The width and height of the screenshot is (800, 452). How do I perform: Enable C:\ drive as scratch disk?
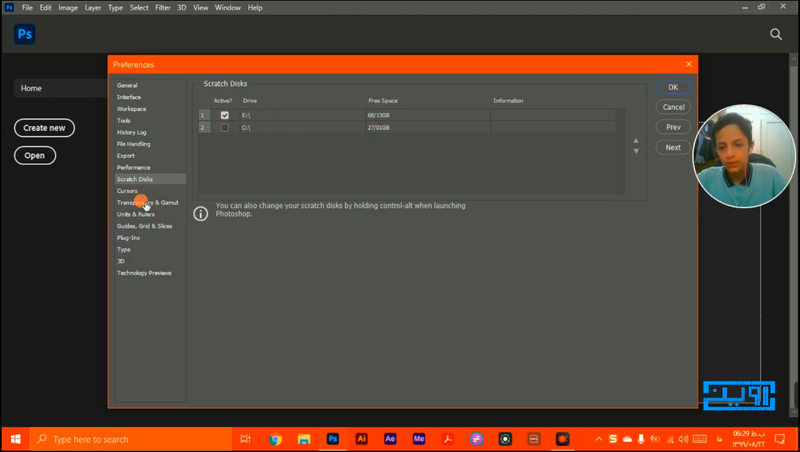pos(224,128)
